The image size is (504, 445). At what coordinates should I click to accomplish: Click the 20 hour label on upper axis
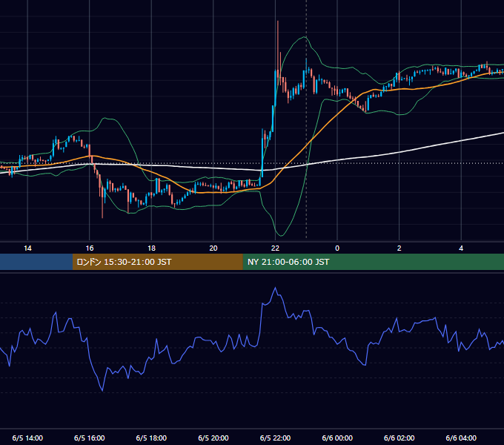pyautogui.click(x=213, y=248)
